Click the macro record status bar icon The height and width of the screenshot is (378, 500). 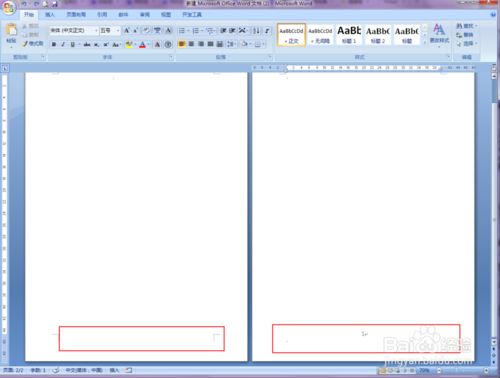(129, 370)
